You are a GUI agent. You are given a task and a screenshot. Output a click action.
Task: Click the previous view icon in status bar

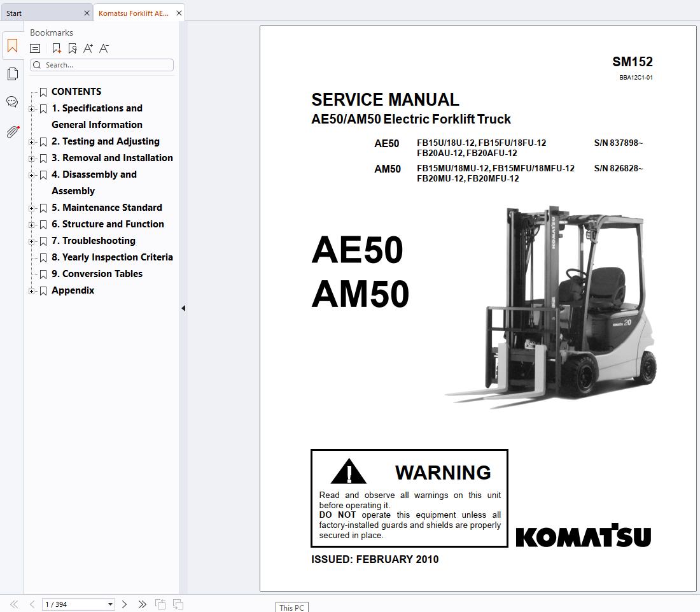pos(160,604)
